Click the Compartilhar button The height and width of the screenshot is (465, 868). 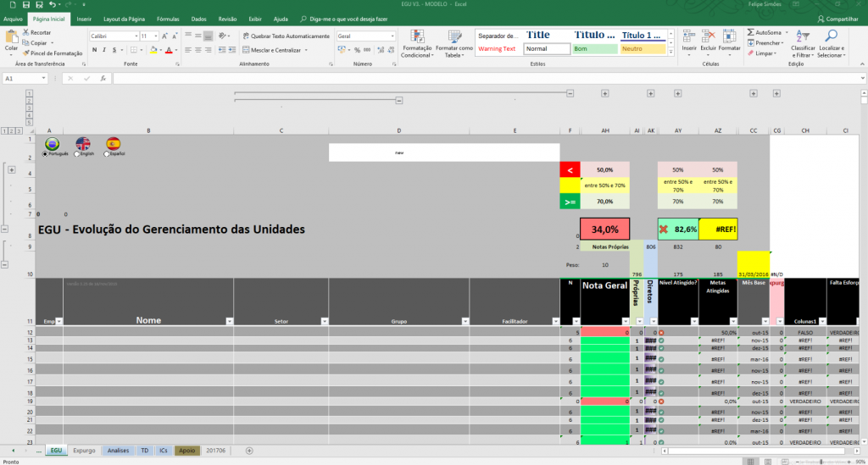coord(837,19)
